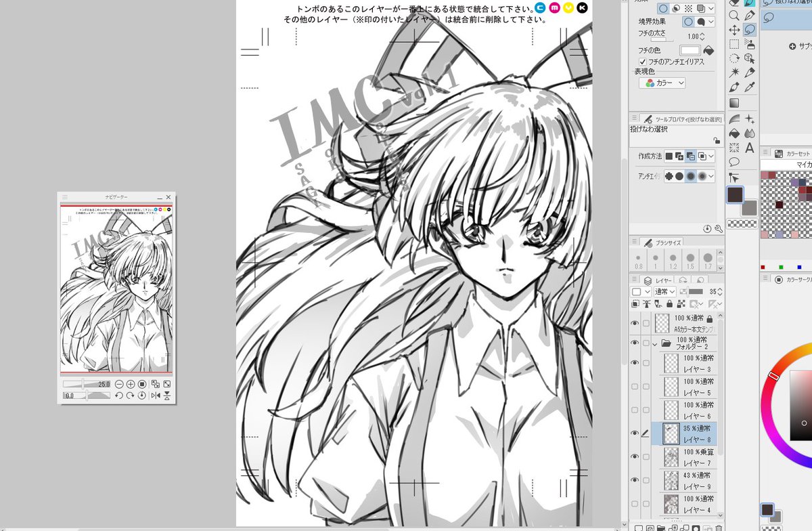Select the Move layer tool
The width and height of the screenshot is (812, 531).
coord(734,30)
